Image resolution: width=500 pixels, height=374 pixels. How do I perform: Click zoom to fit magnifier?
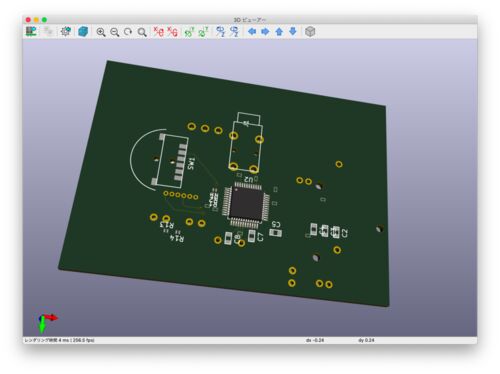pos(142,32)
